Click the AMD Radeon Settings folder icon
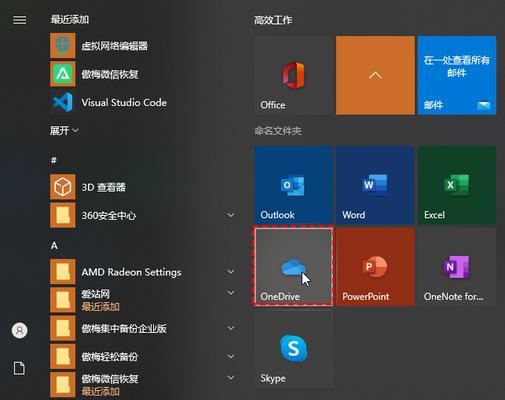This screenshot has height=400, width=505. click(63, 272)
